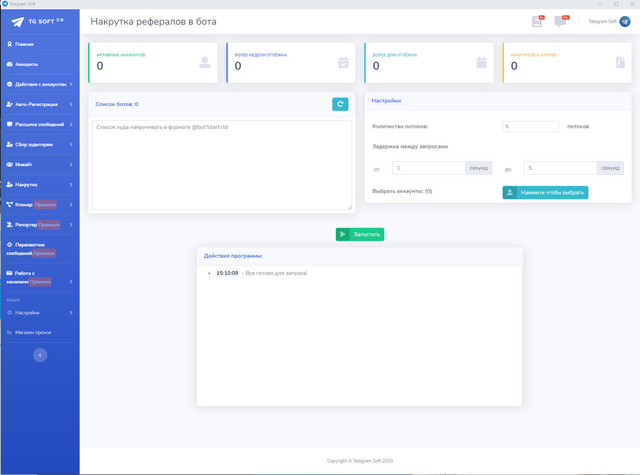
Task: Click the Аккаунтов в архиве card
Action: 567,62
